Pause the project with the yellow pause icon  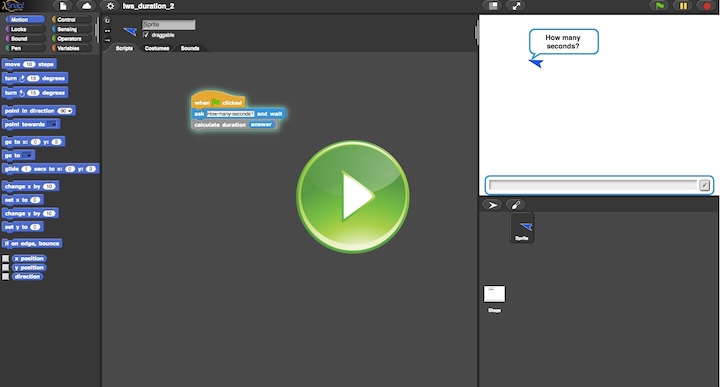coord(683,6)
